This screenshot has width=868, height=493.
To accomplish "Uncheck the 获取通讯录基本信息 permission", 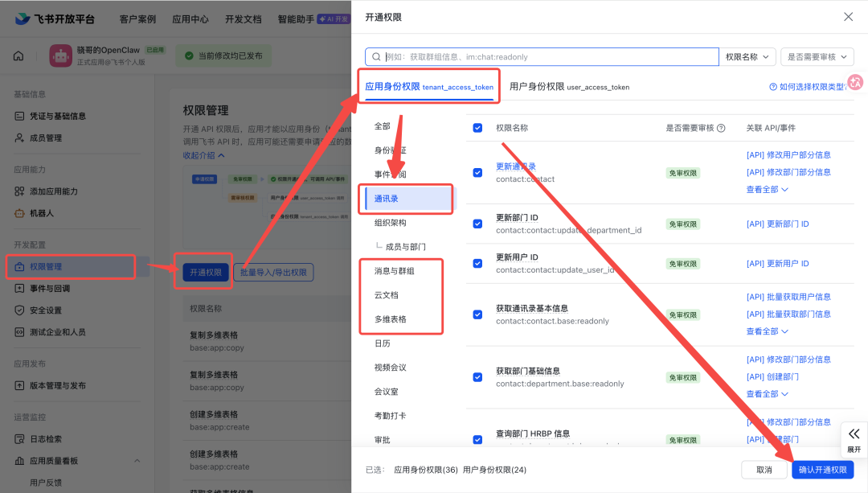I will tap(477, 314).
